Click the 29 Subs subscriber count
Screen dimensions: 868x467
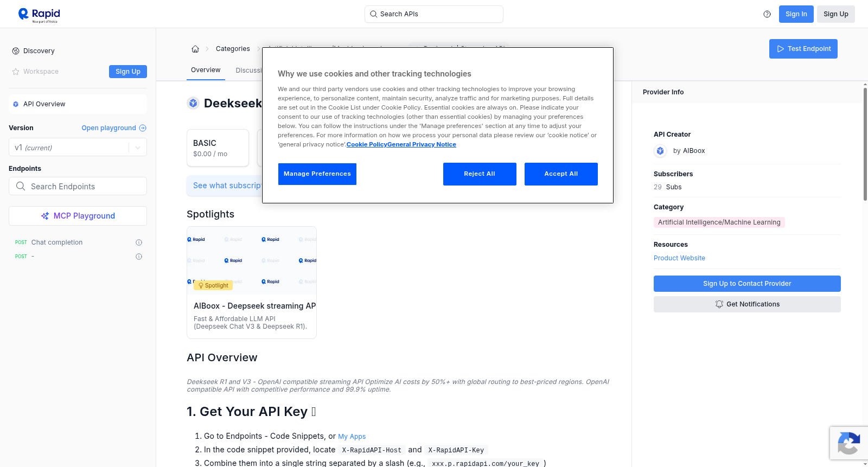[668, 187]
